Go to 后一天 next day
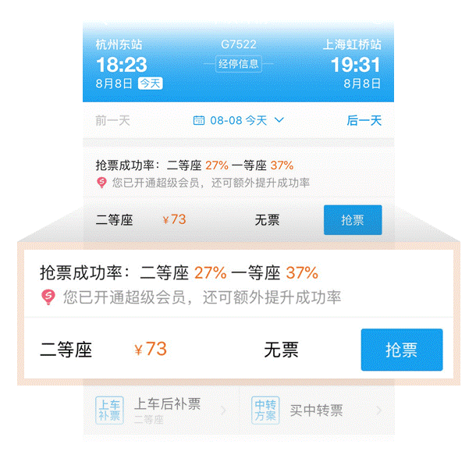This screenshot has height=455, width=476. click(x=364, y=120)
